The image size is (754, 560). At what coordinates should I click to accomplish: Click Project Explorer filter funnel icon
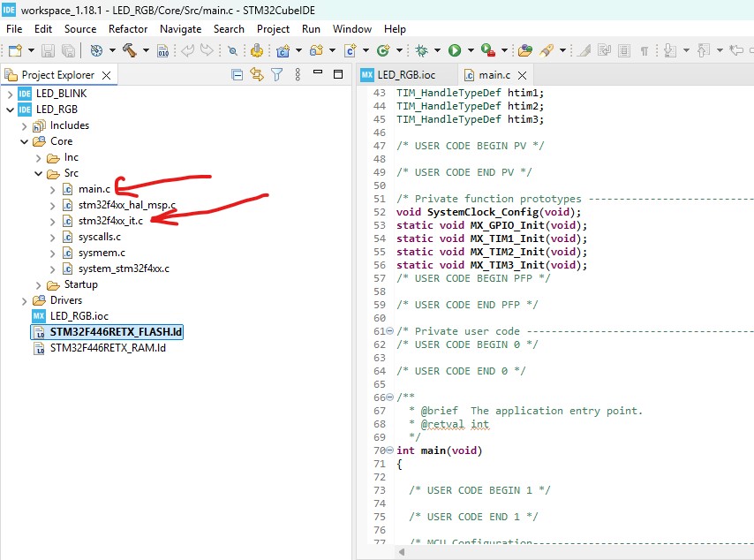click(x=277, y=74)
